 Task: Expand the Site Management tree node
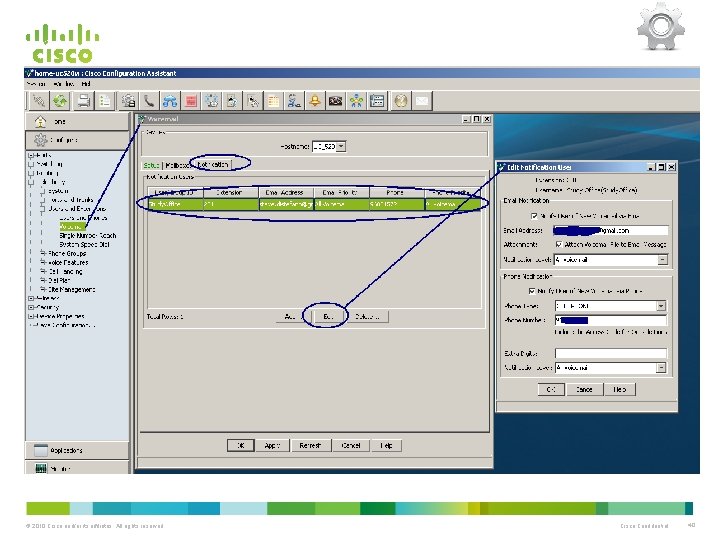43,289
